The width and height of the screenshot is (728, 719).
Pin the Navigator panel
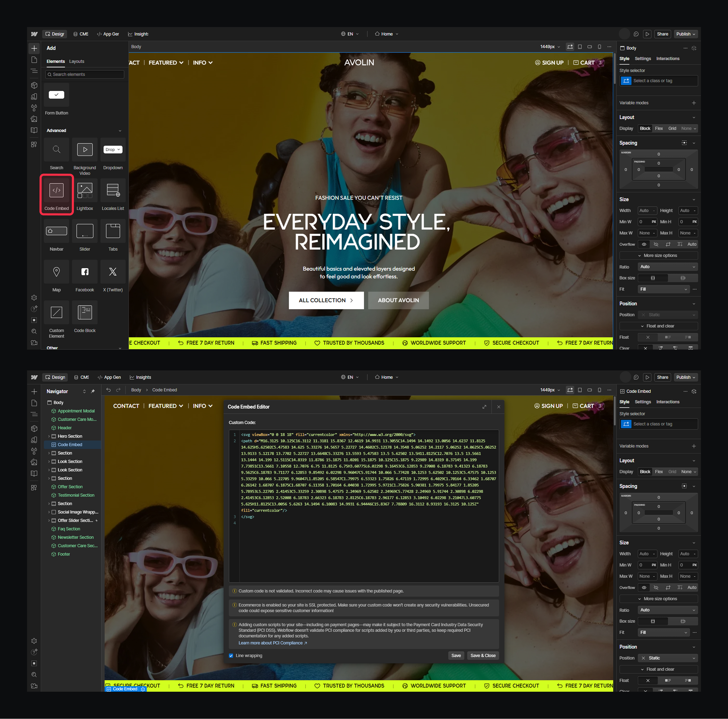tap(93, 391)
